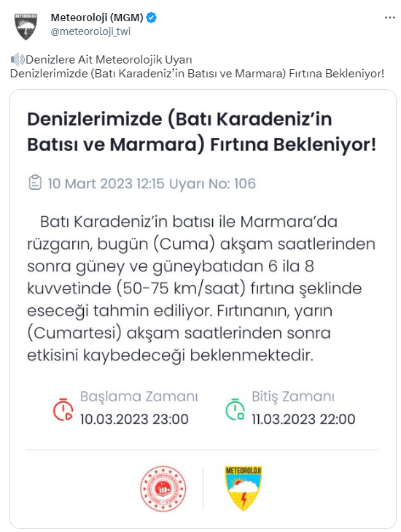This screenshot has width=401, height=532.
Task: Click the storm warning paragraph text
Action: pyautogui.click(x=201, y=288)
